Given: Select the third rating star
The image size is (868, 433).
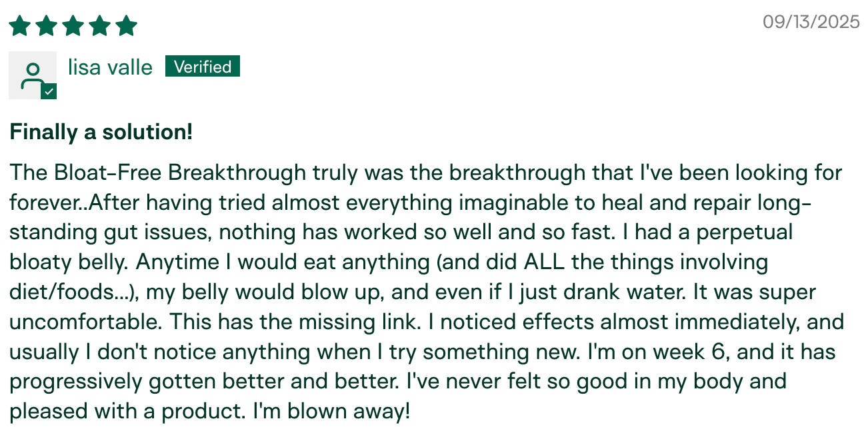Looking at the screenshot, I should click(73, 26).
